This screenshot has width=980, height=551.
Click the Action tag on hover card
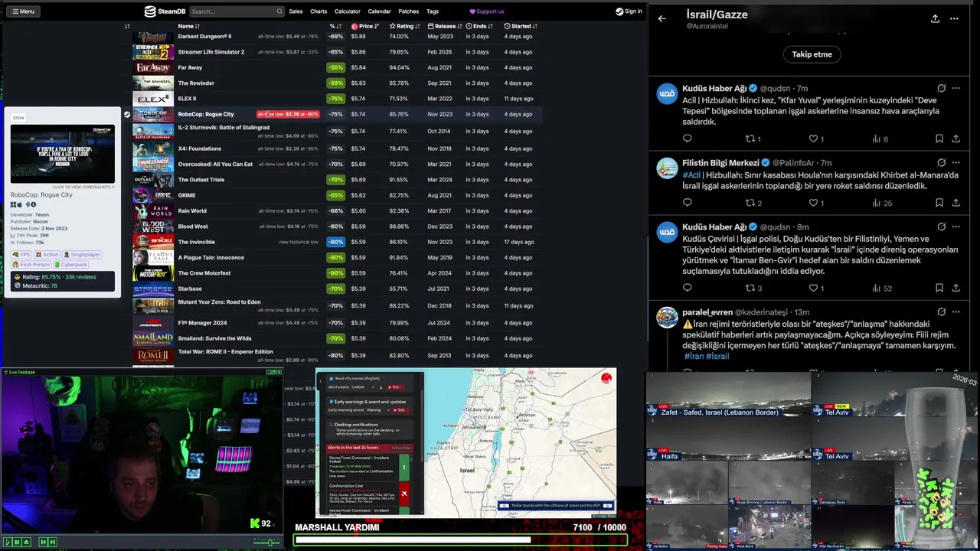click(47, 254)
